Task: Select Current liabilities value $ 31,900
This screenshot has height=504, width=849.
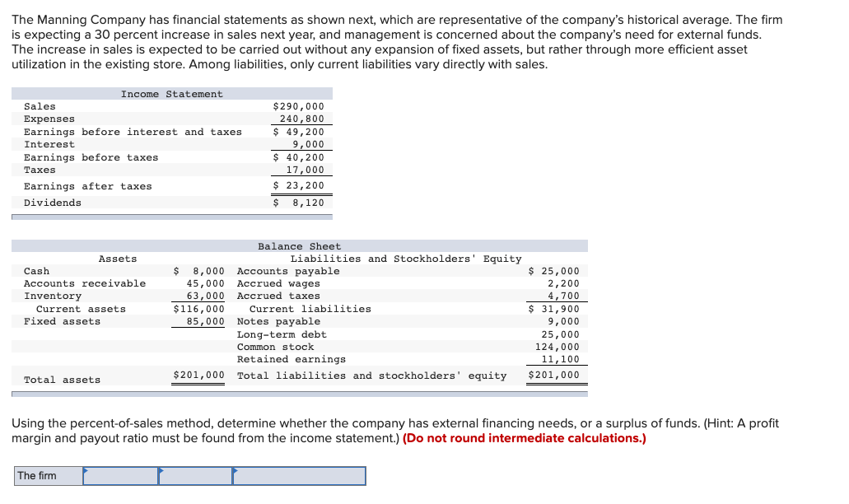Action: (553, 309)
